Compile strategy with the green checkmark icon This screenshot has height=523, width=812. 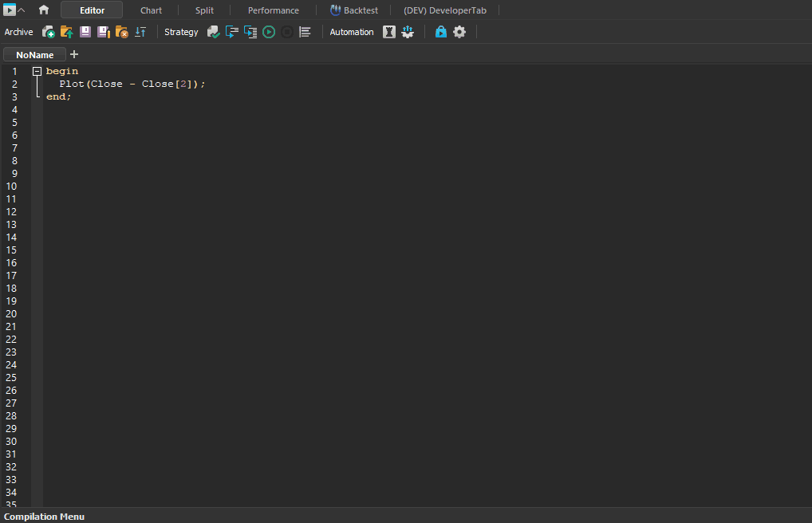click(x=213, y=32)
